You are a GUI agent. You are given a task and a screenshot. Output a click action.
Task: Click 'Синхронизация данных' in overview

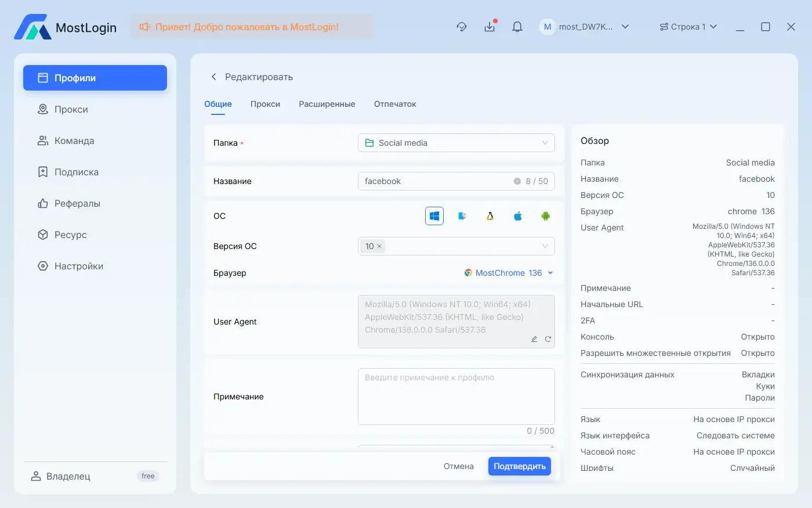click(628, 374)
